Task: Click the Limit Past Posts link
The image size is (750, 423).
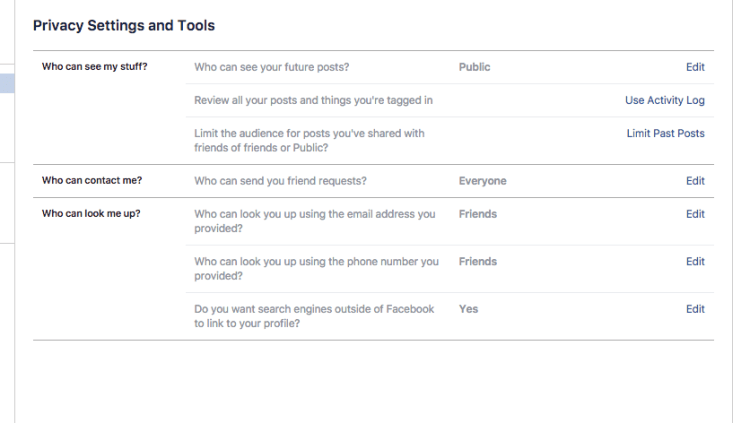Action: tap(665, 133)
